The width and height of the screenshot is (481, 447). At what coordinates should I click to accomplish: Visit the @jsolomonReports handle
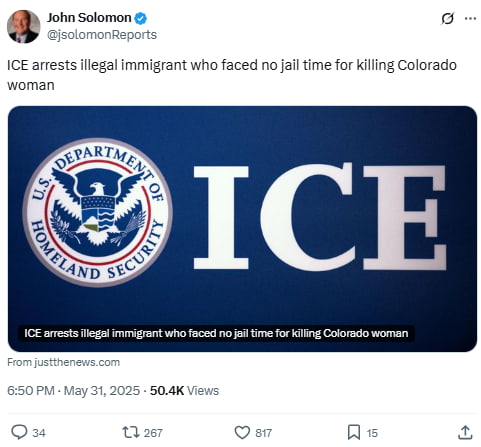tap(102, 35)
